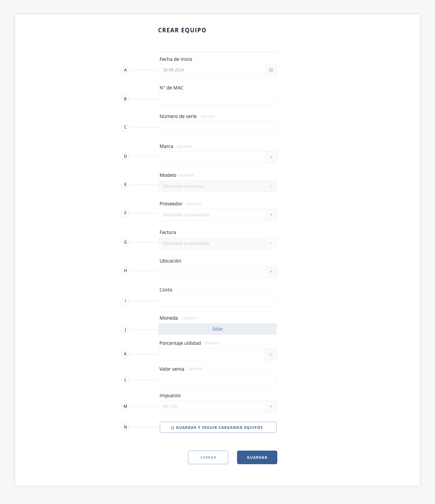Click the annotation marker labeled J
435x504 pixels.
(125, 330)
